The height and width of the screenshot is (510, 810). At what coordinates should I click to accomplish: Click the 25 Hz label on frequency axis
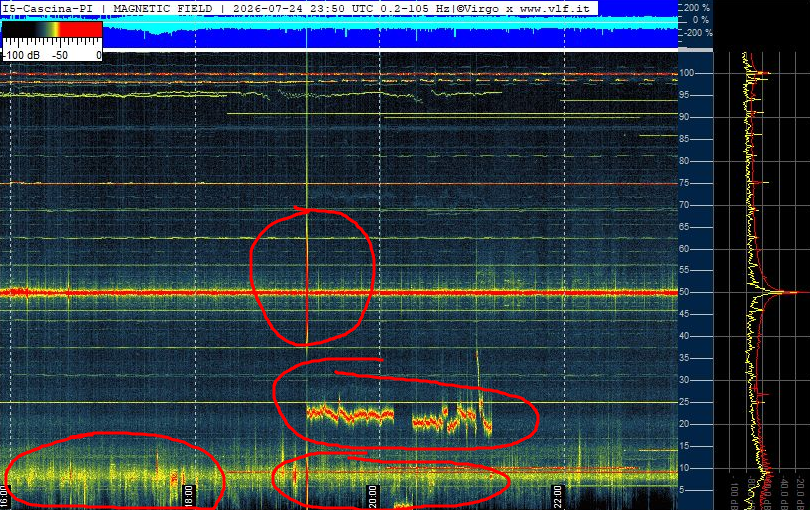(684, 402)
